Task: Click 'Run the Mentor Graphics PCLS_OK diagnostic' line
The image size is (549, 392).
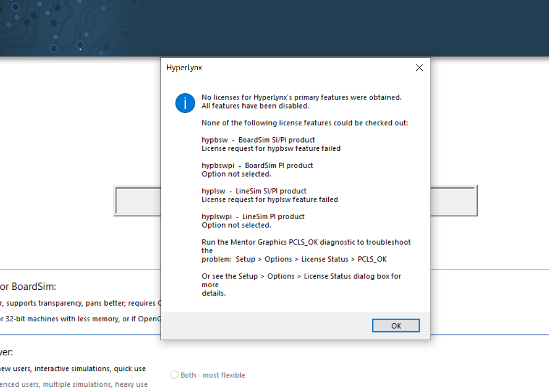Action: coord(306,242)
